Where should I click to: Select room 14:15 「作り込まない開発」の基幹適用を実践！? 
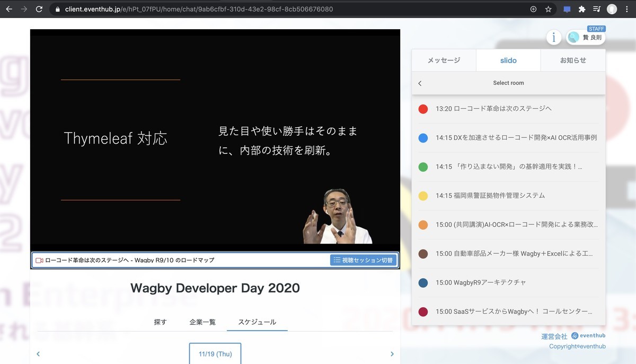coord(508,167)
